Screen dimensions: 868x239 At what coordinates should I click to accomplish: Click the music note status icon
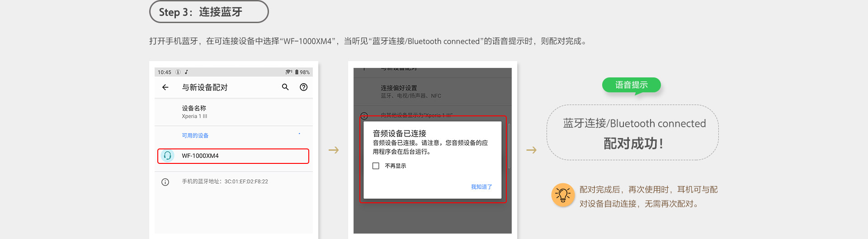click(186, 72)
